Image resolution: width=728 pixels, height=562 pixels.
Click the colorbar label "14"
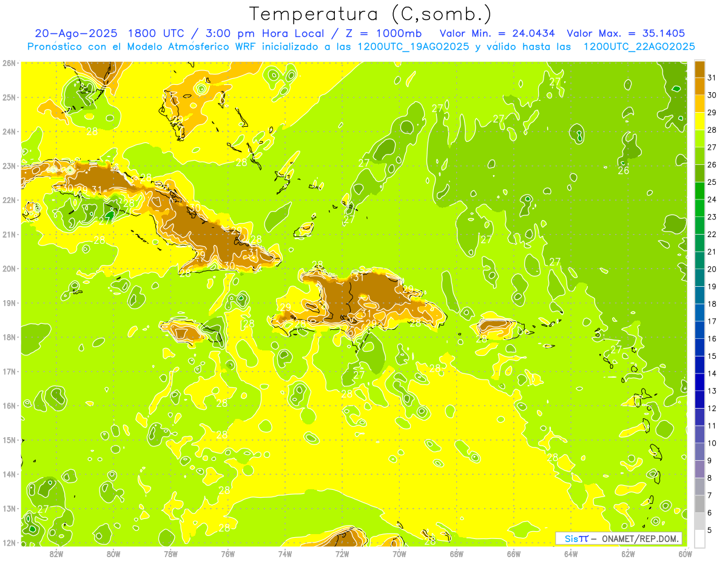pyautogui.click(x=712, y=373)
